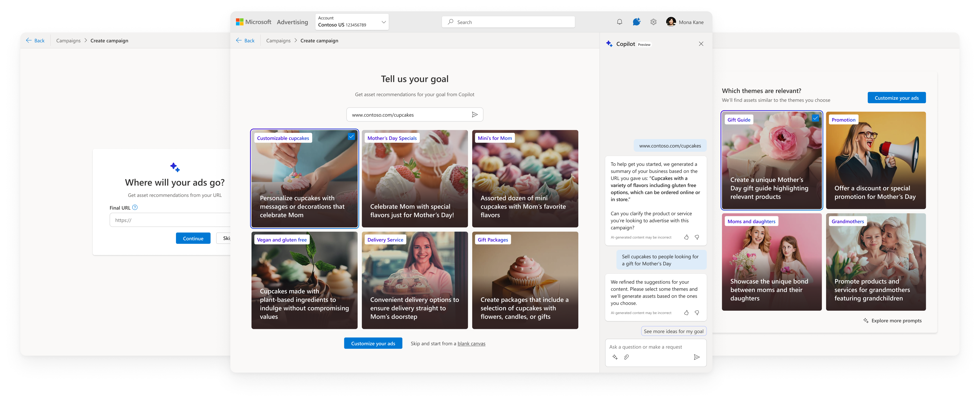Expand the Contoso US account dropdown
This screenshot has height=402, width=980.
(x=384, y=22)
